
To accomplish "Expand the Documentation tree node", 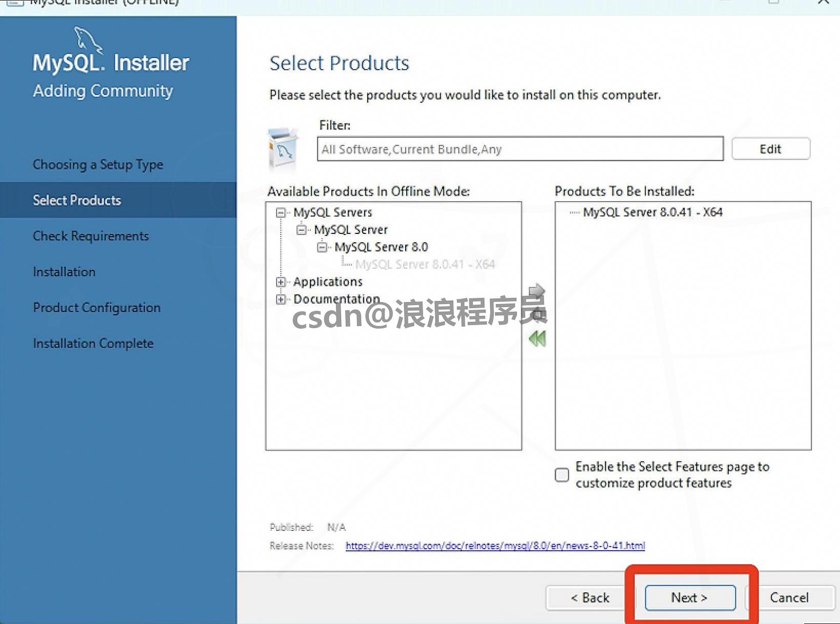I will pos(280,299).
